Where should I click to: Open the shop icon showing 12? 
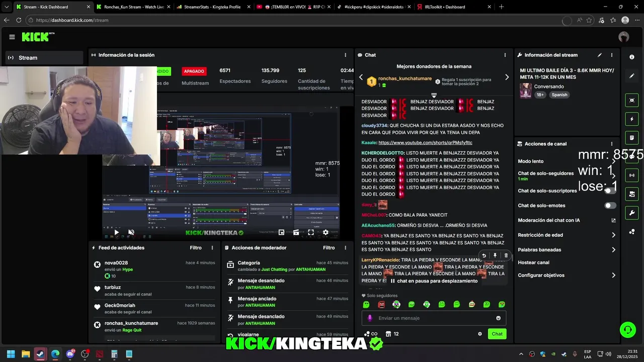(392, 334)
